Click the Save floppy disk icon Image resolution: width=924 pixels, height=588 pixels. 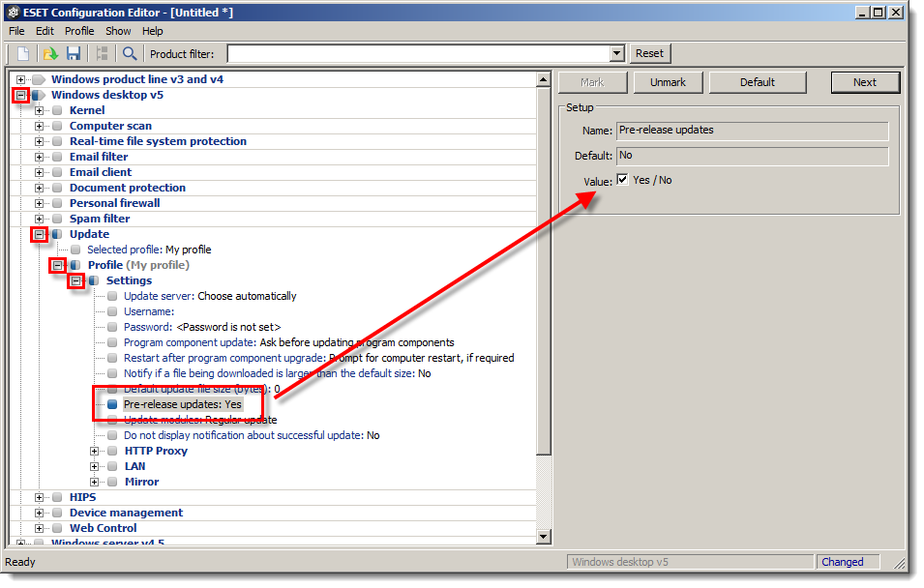point(74,54)
